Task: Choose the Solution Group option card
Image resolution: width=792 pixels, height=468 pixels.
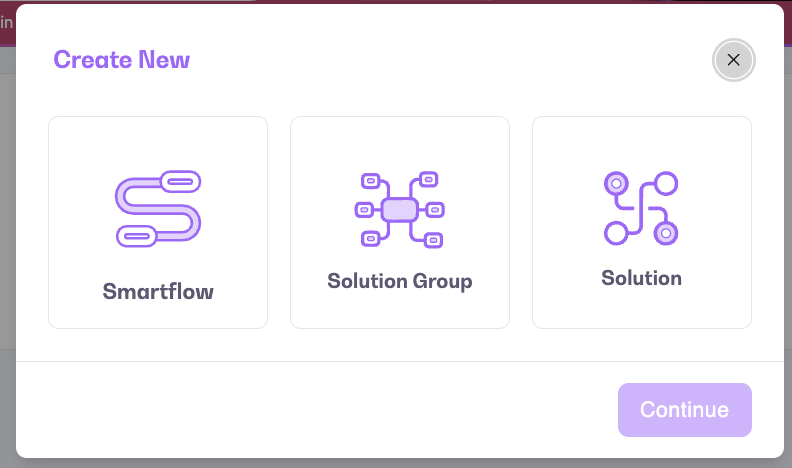Action: (x=400, y=223)
